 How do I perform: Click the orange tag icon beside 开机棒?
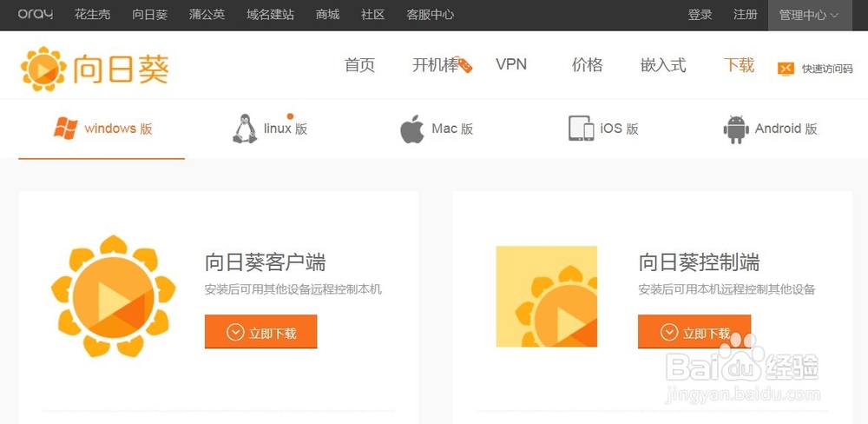(465, 65)
